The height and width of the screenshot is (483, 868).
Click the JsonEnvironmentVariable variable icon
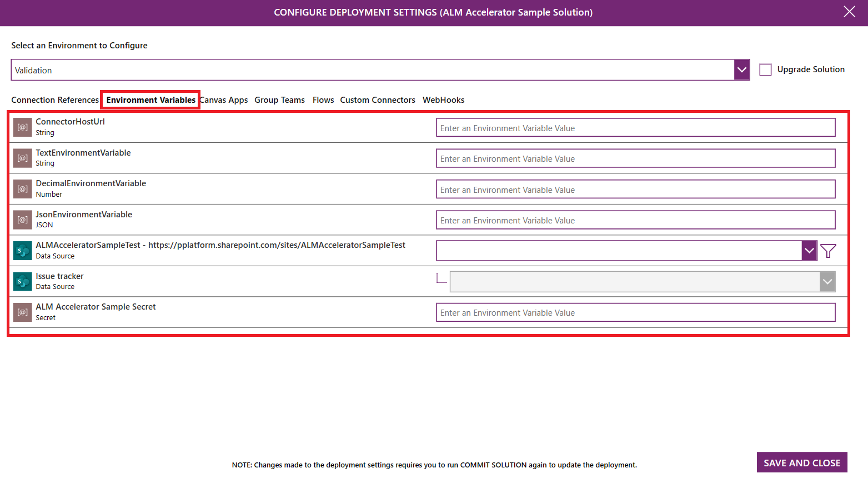click(x=23, y=220)
